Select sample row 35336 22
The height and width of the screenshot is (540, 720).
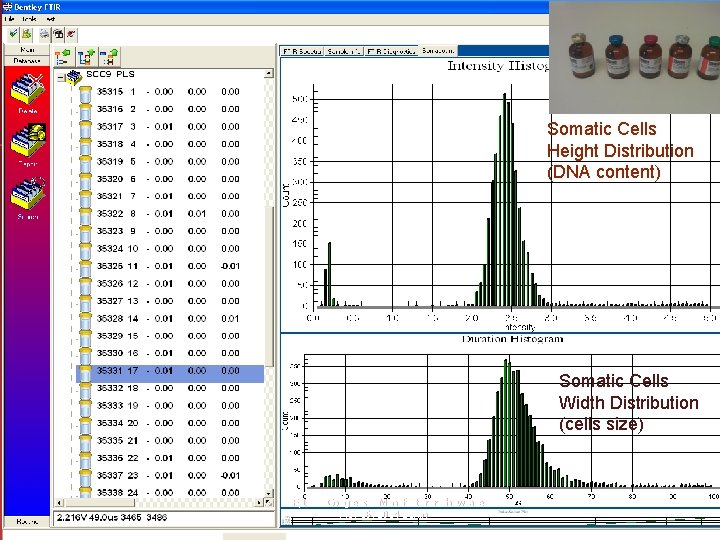(168, 458)
